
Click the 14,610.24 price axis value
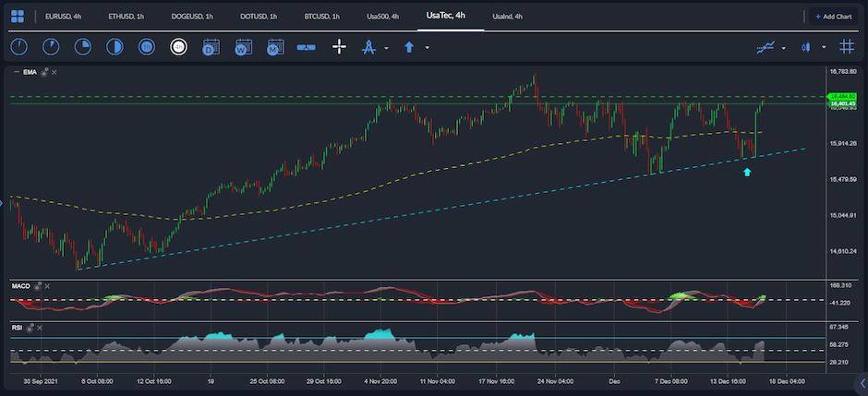(842, 251)
